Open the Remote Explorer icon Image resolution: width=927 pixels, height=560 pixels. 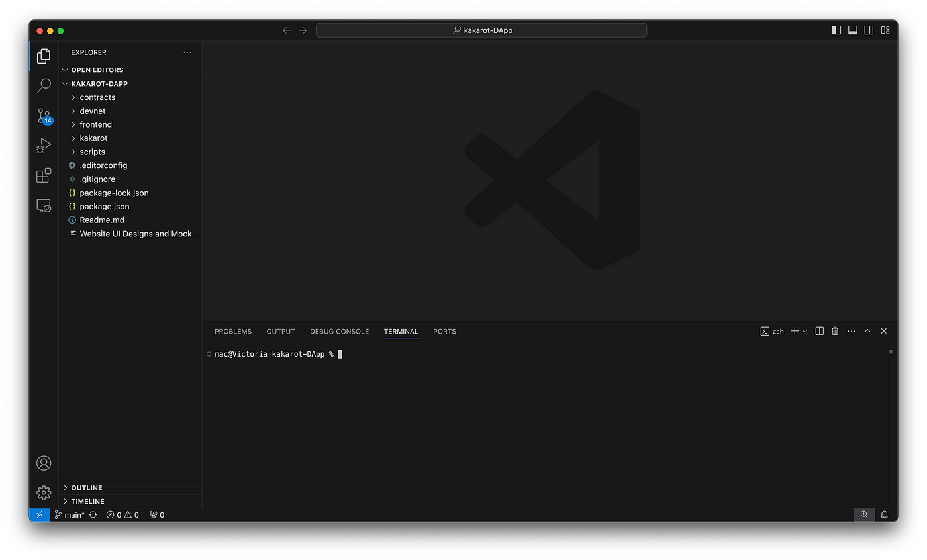point(44,205)
